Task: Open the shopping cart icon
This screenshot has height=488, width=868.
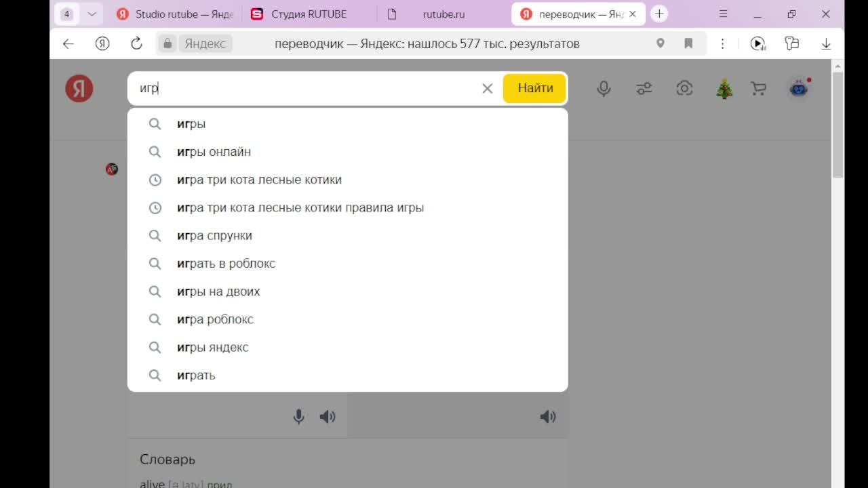Action: coord(758,88)
